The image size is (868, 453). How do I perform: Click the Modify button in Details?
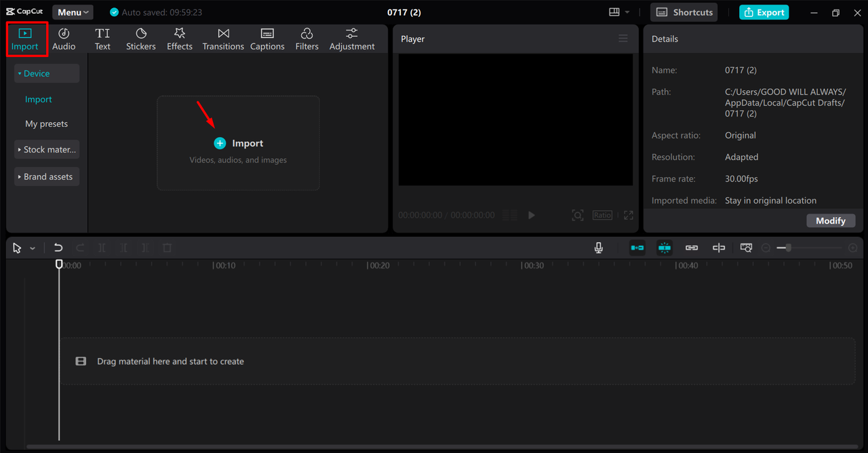click(x=831, y=220)
